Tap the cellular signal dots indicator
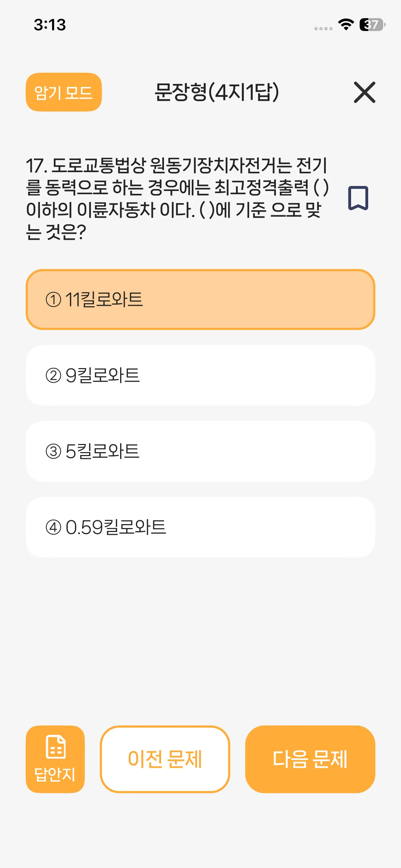 click(x=323, y=29)
